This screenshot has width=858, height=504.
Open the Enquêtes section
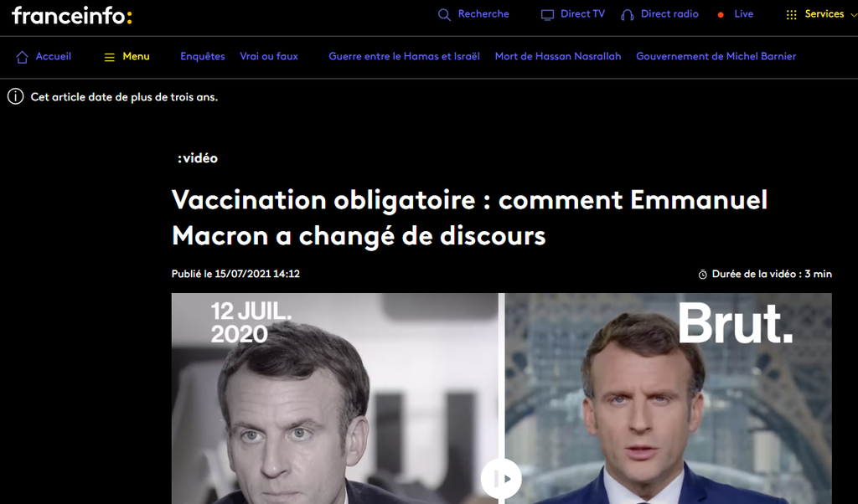[203, 57]
